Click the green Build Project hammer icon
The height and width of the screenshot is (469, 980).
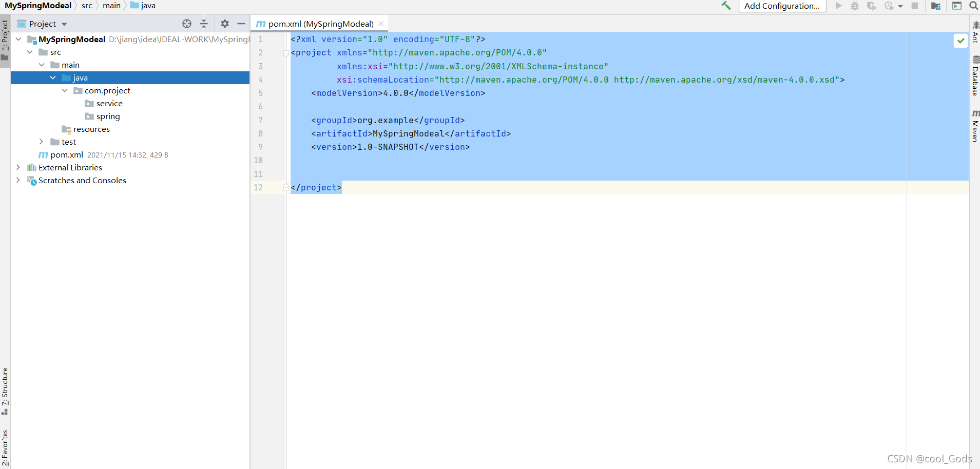click(x=726, y=6)
